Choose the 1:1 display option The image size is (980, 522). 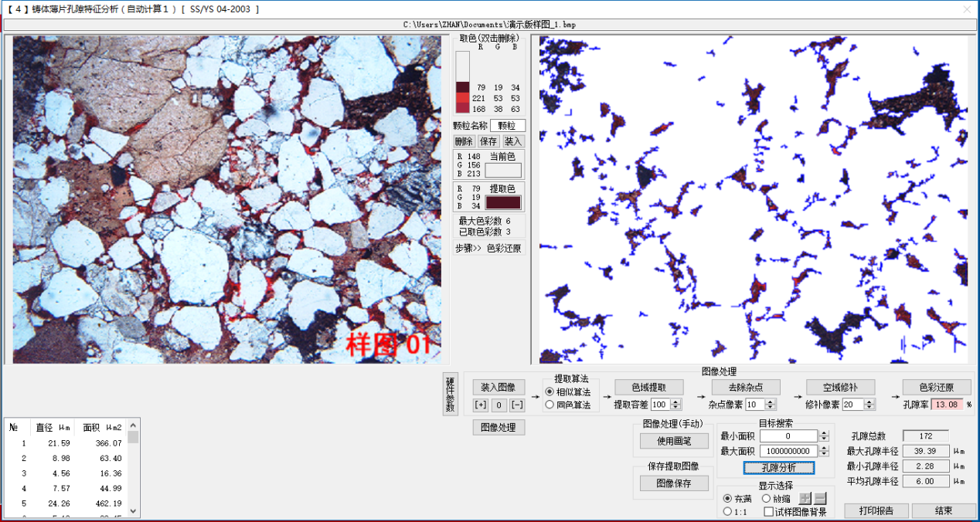click(728, 512)
